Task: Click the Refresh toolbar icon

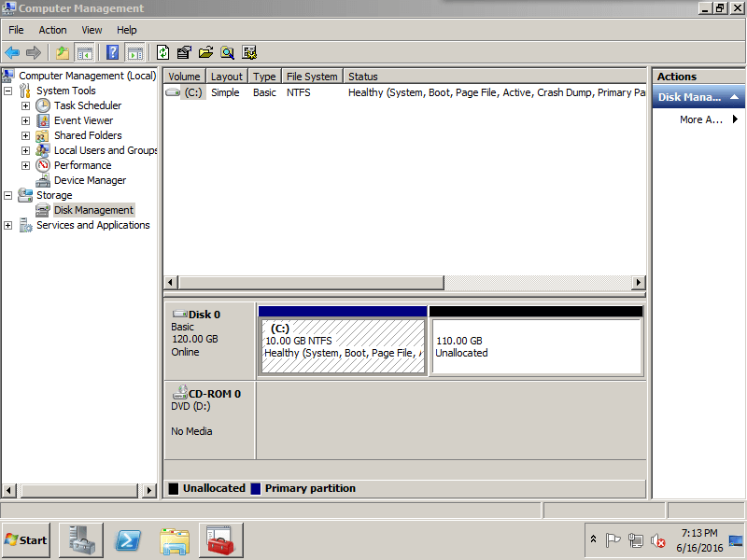Action: 162,52
